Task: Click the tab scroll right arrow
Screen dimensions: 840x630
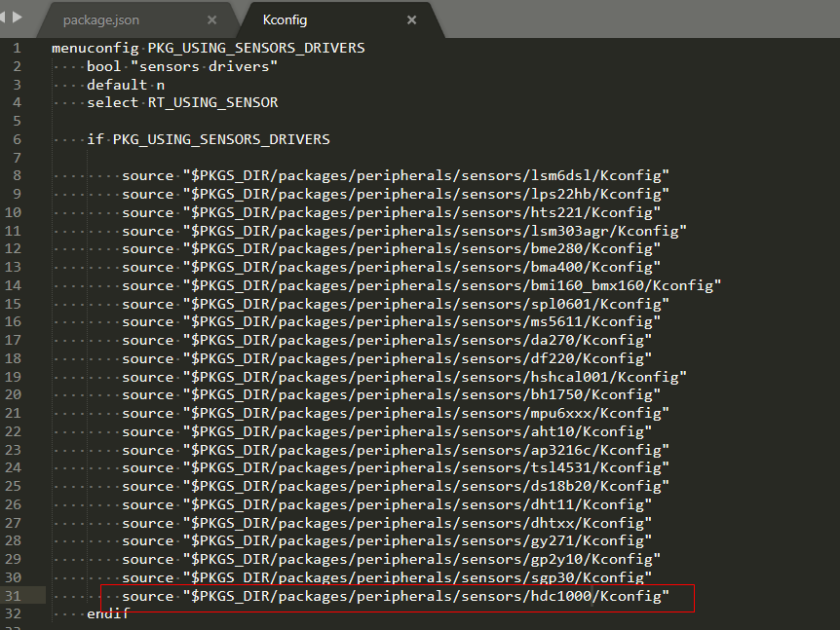Action: 18,18
